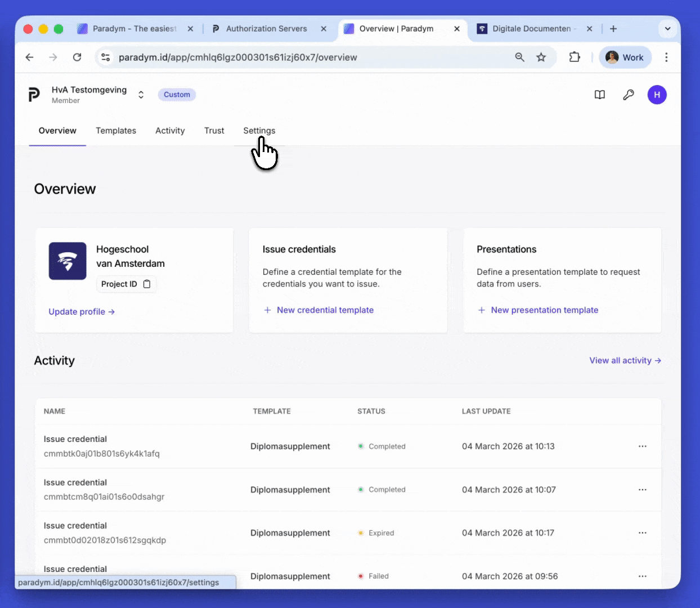Screen dimensions: 700x608
Task: Go to the Templates tab
Action: click(x=116, y=131)
